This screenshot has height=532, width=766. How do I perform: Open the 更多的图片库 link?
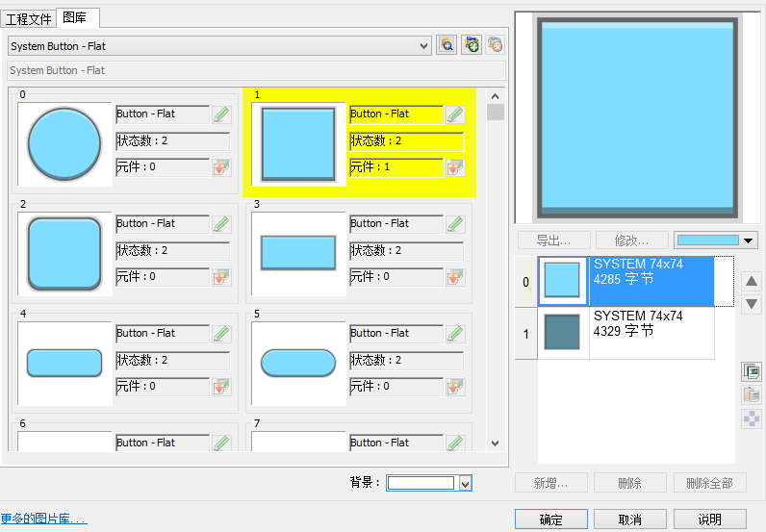pos(43,519)
